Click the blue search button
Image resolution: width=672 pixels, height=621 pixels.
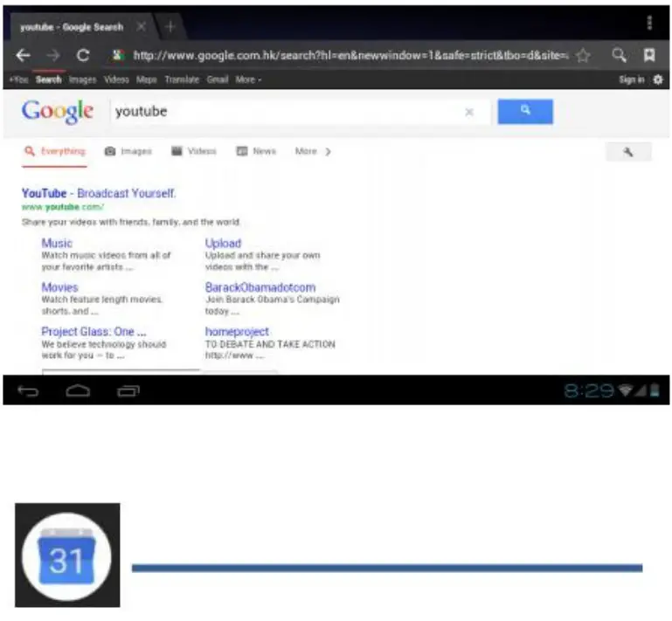[525, 112]
